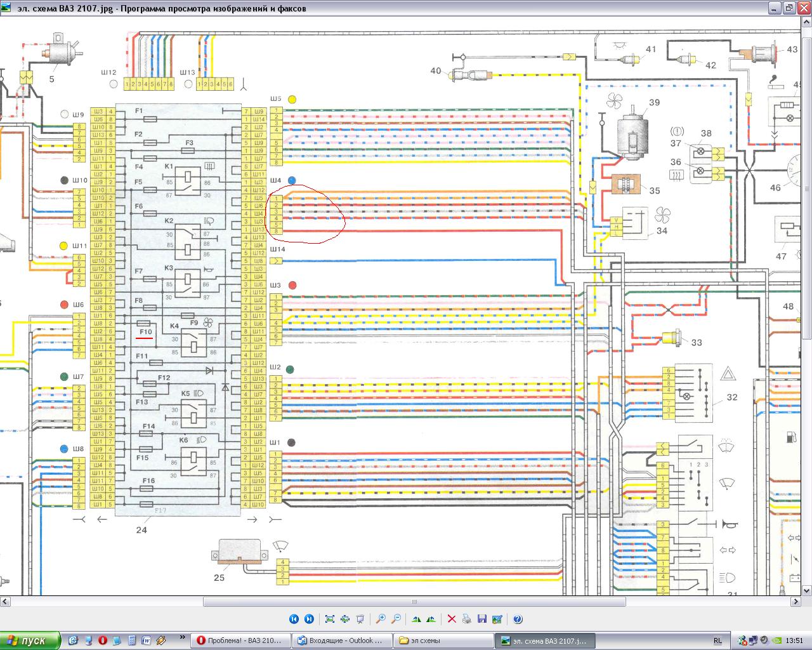Save a copy of the image

pyautogui.click(x=482, y=619)
